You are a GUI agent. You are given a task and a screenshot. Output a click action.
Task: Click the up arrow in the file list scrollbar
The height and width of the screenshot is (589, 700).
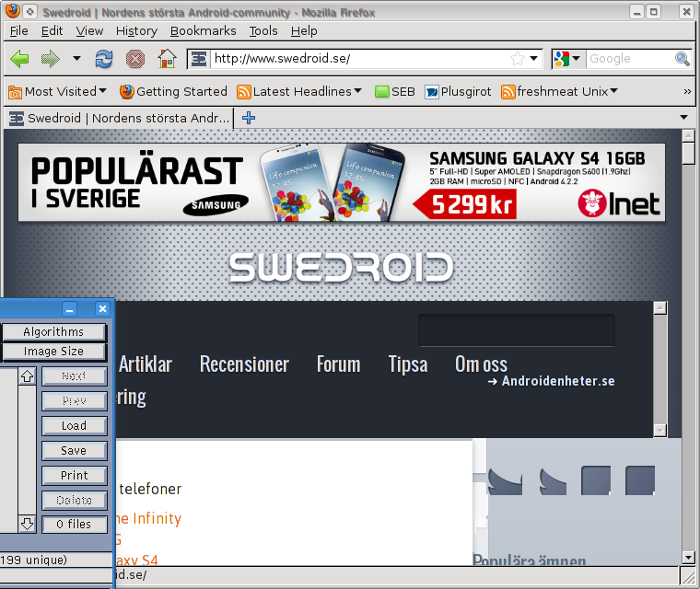pyautogui.click(x=28, y=376)
